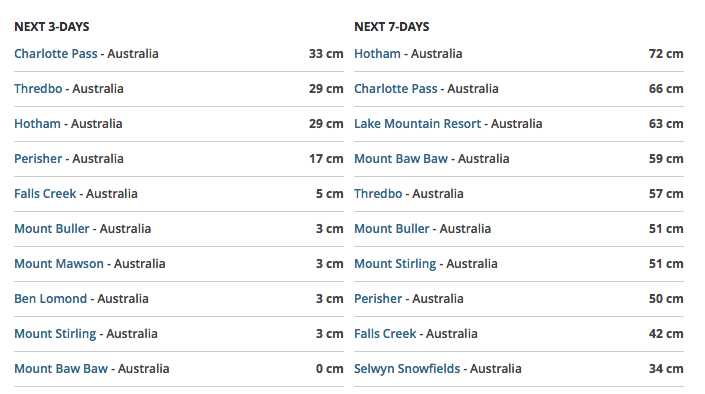Click Hotham link with 29 cm forecast

(x=37, y=124)
